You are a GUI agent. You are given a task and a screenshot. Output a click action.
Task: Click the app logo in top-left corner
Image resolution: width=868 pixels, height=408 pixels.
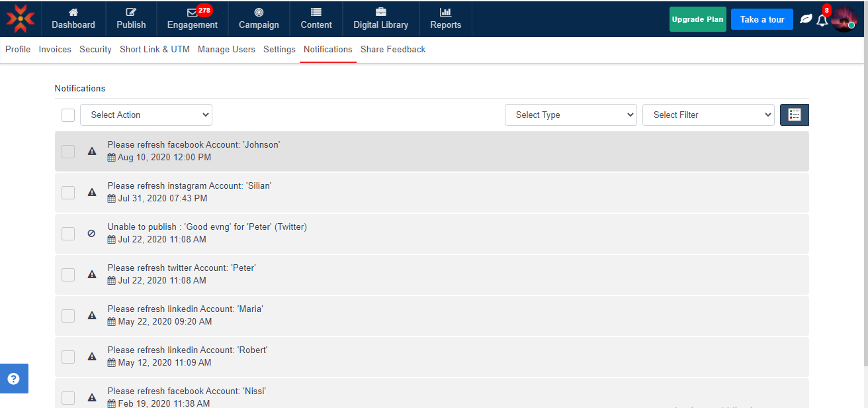(21, 19)
